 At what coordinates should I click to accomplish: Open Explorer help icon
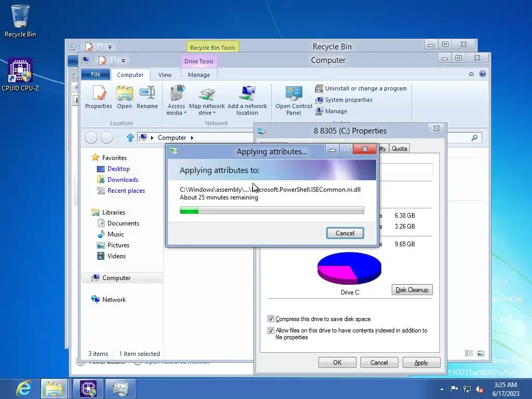483,74
